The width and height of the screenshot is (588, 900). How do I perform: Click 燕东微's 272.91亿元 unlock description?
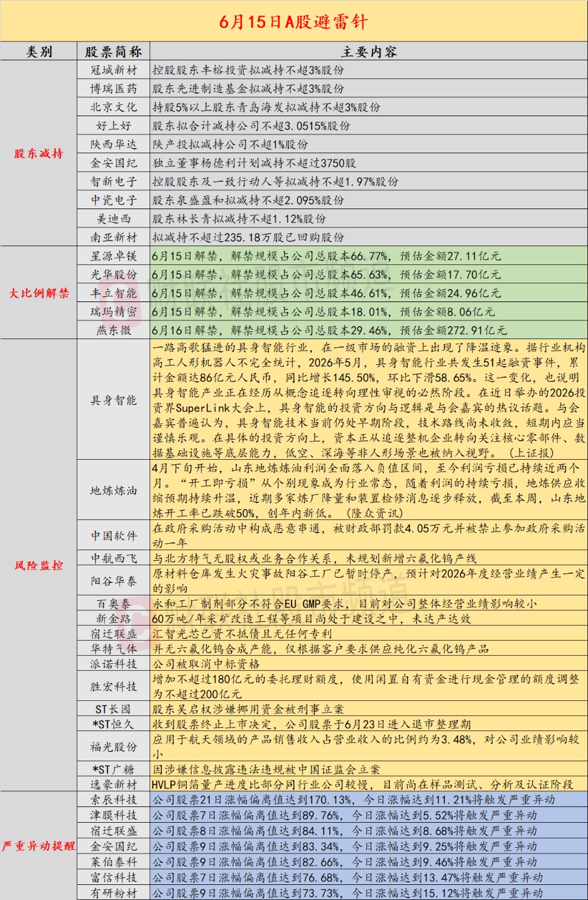pos(329,330)
